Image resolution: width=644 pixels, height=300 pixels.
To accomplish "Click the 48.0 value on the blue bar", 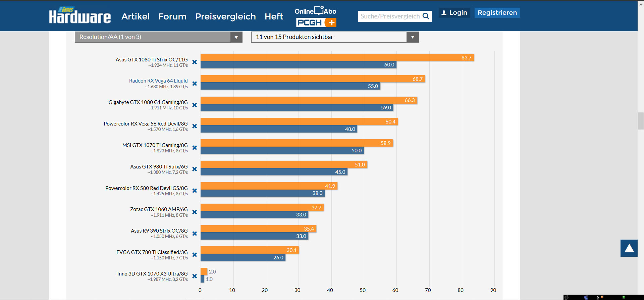I will pos(350,129).
